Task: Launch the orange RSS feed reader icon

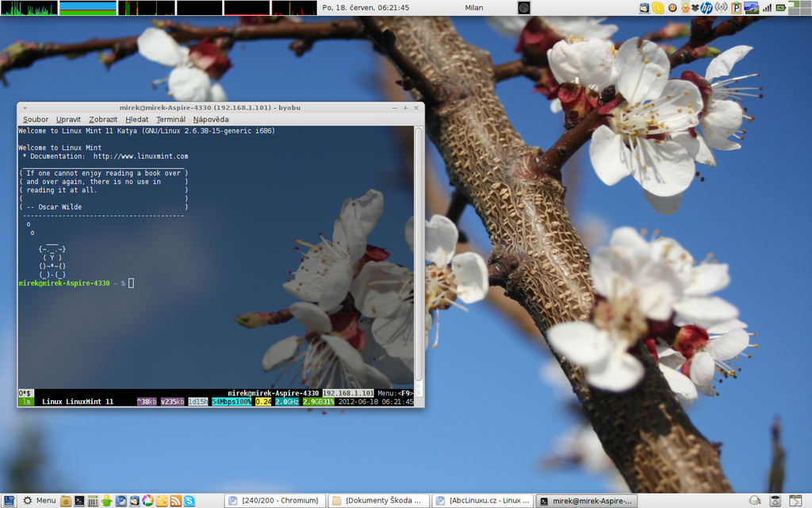Action: (175, 501)
